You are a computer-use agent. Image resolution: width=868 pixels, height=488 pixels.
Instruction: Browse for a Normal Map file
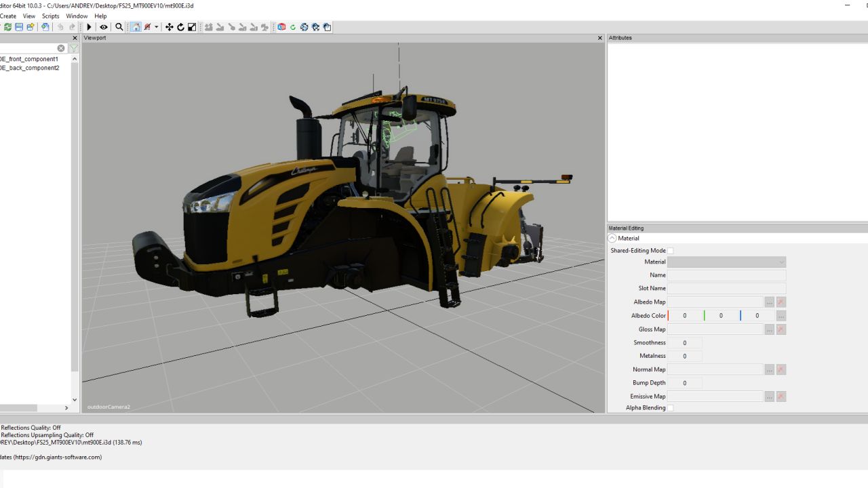(x=769, y=369)
